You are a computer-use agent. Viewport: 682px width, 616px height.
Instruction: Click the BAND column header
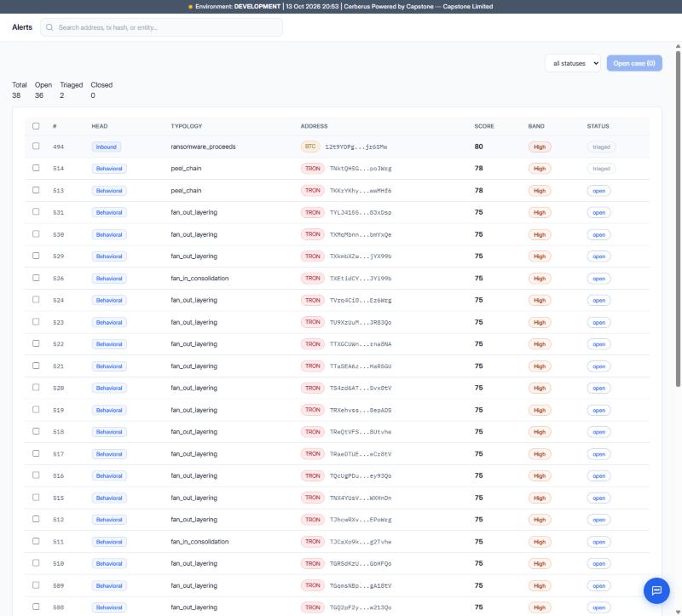click(536, 126)
